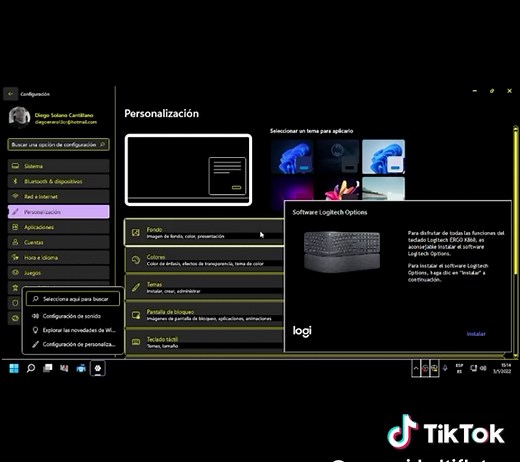This screenshot has height=462, width=520.
Task: Open the Teclado táctil settings row
Action: 204,342
